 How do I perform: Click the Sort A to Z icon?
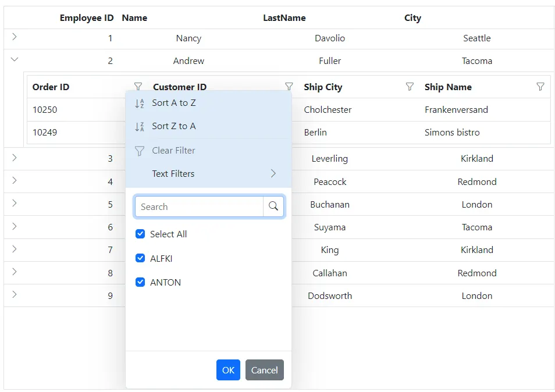point(141,104)
